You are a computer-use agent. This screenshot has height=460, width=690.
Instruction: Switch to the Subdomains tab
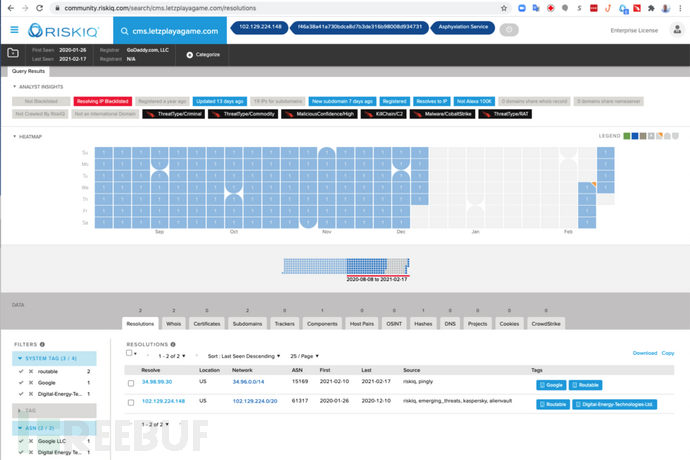(x=247, y=324)
